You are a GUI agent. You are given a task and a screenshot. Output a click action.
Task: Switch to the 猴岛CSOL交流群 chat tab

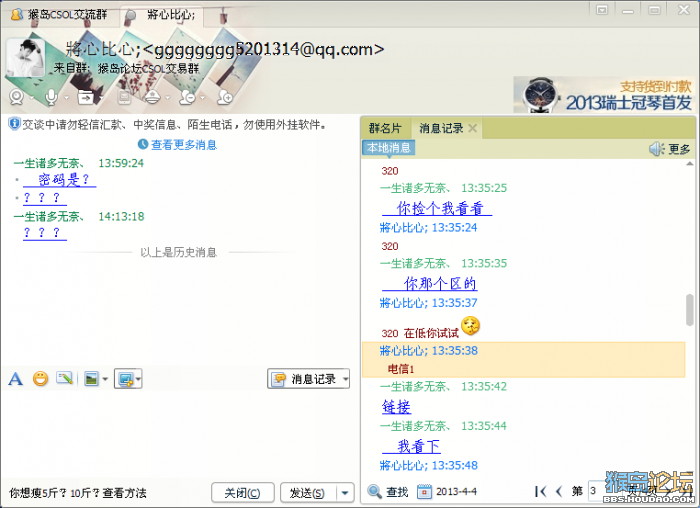[x=60, y=15]
